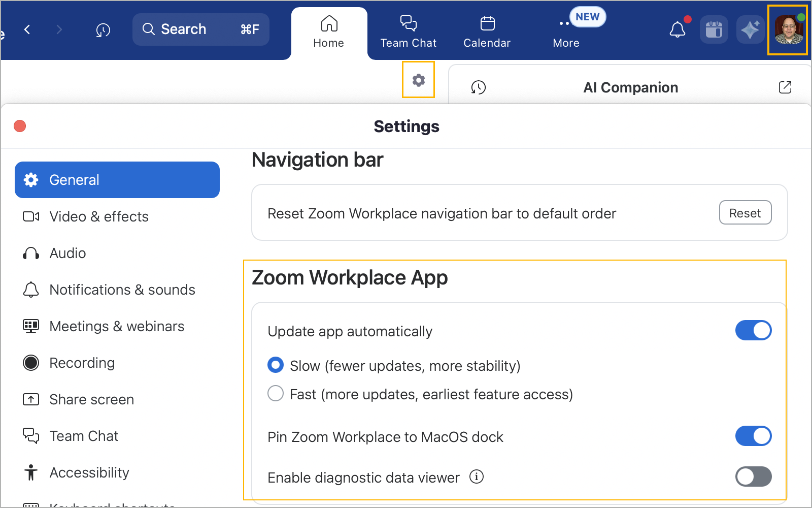Open the settings gear icon

click(418, 80)
